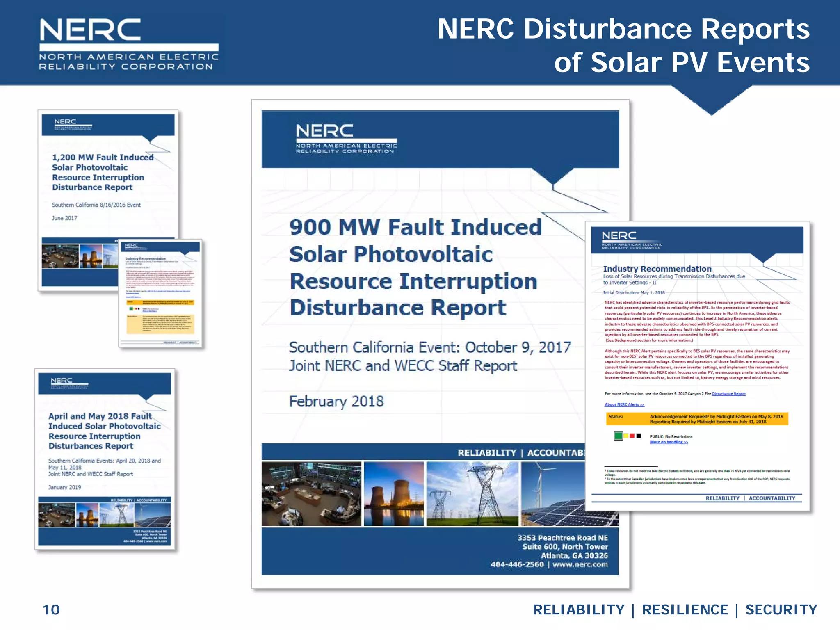840x630 pixels.
Task: Click the red square in the alert level indicator
Action: (632, 436)
